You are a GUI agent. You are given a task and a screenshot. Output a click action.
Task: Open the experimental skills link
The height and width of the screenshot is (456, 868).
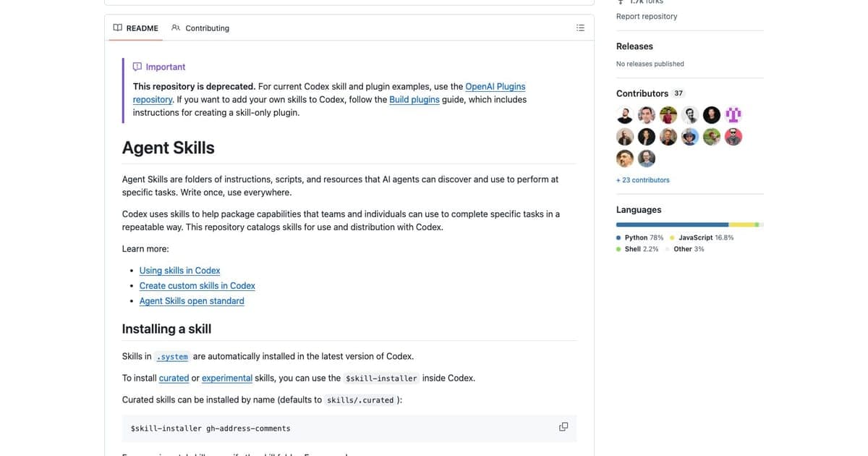click(x=227, y=379)
